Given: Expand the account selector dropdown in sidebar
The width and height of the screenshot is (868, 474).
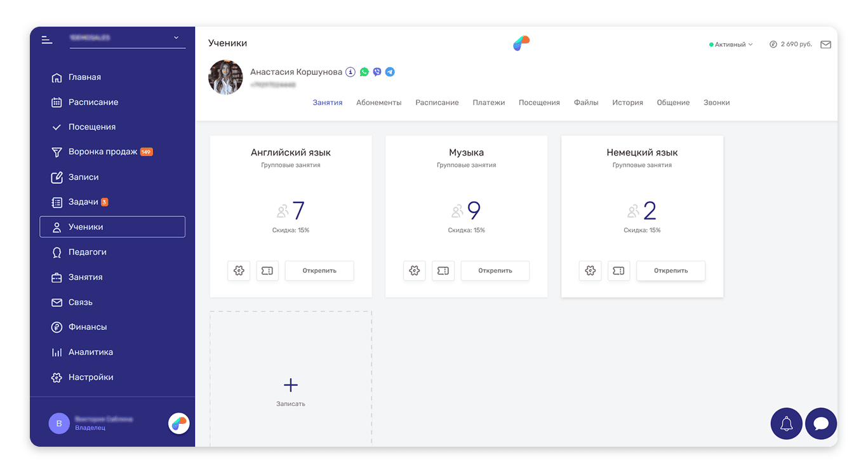Looking at the screenshot, I should [176, 38].
